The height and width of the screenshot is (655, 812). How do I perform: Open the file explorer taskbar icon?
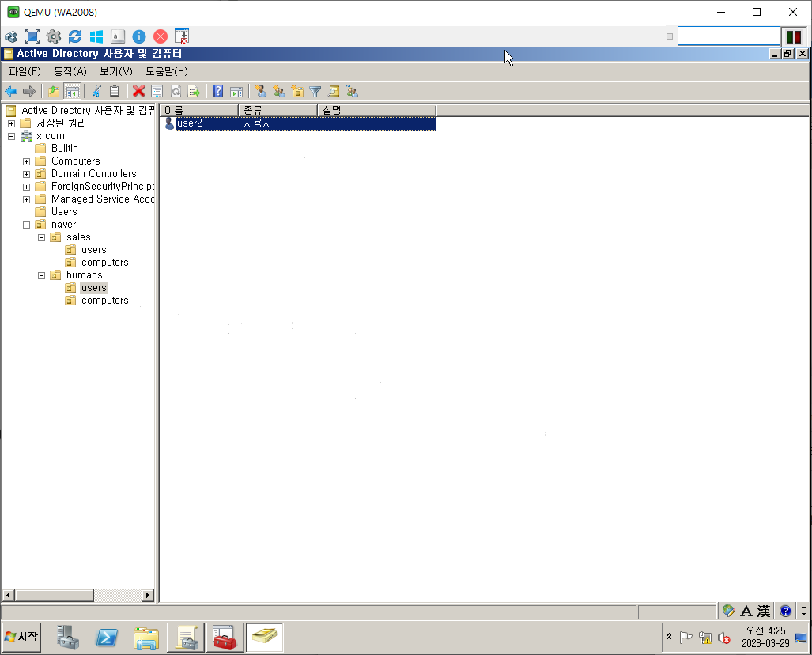pos(146,638)
